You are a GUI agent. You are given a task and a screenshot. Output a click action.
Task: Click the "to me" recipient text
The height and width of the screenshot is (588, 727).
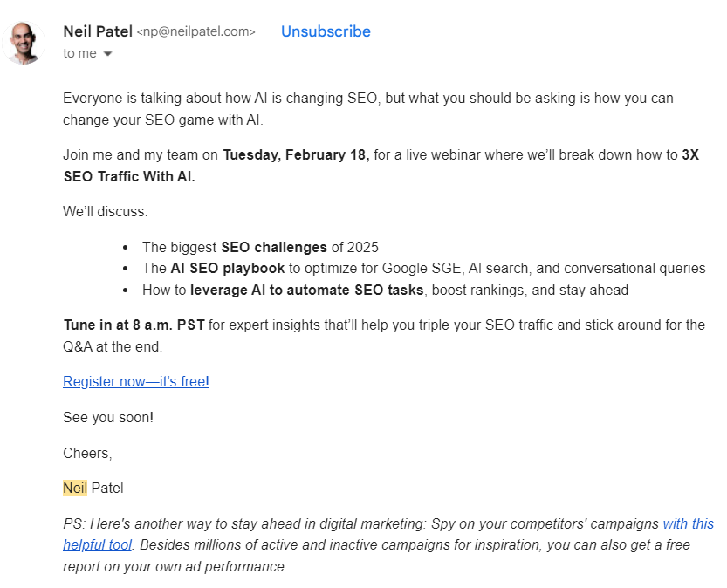point(79,54)
